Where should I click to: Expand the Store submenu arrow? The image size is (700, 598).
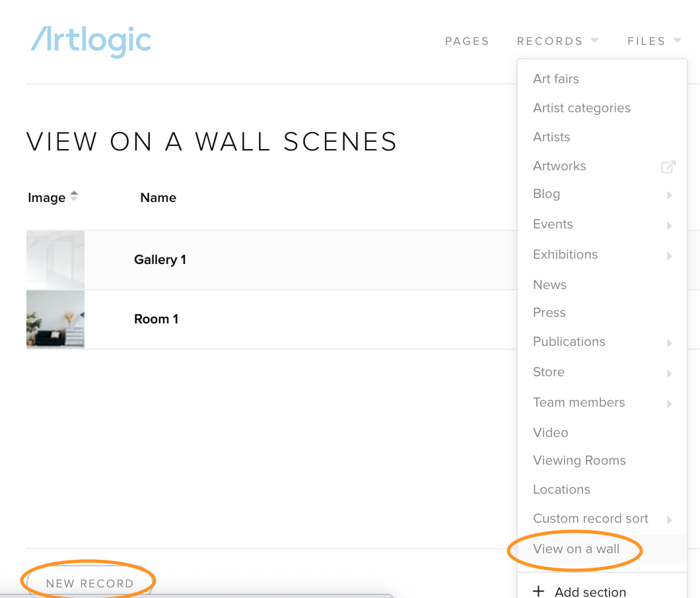click(669, 374)
